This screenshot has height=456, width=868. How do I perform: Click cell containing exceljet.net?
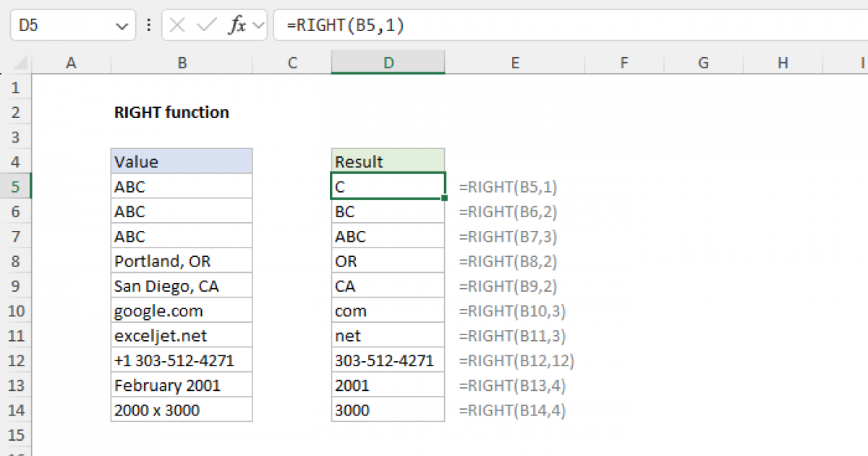point(182,336)
